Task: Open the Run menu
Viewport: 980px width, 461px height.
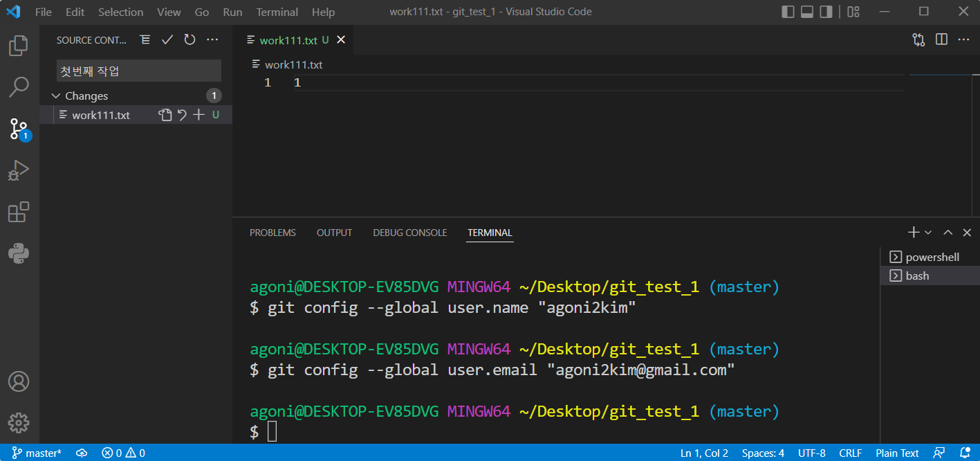Action: click(x=233, y=12)
